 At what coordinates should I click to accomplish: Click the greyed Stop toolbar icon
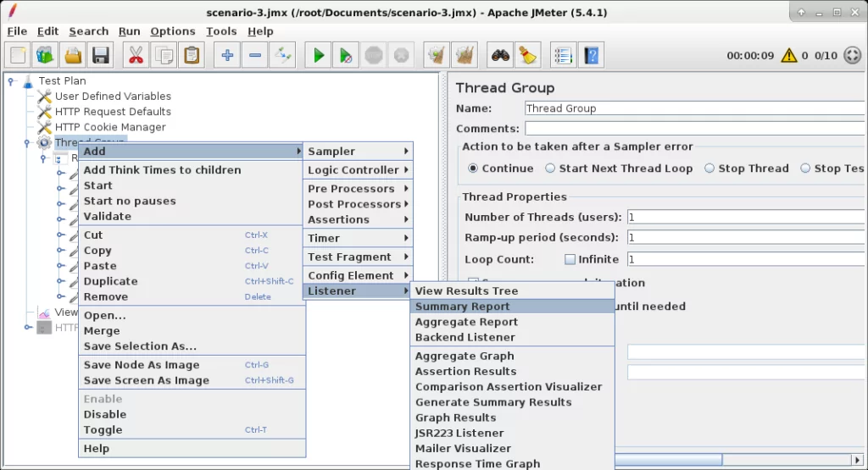[374, 55]
